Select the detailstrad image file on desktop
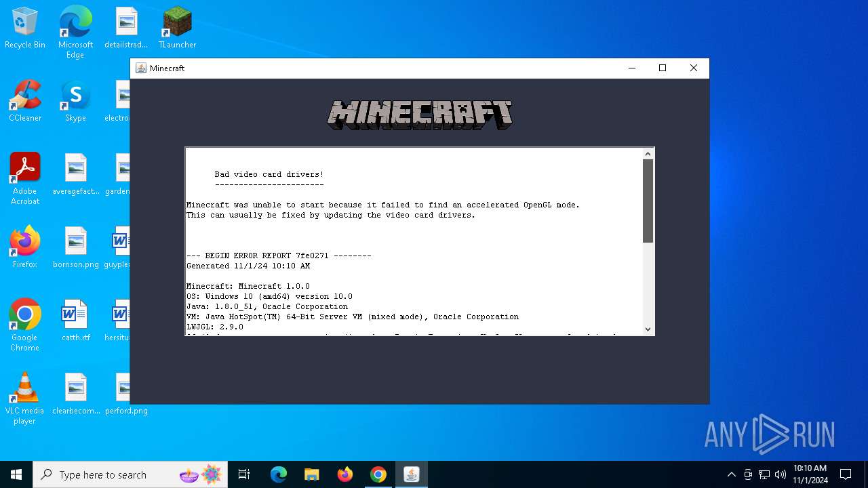This screenshot has height=488, width=868. (x=126, y=28)
